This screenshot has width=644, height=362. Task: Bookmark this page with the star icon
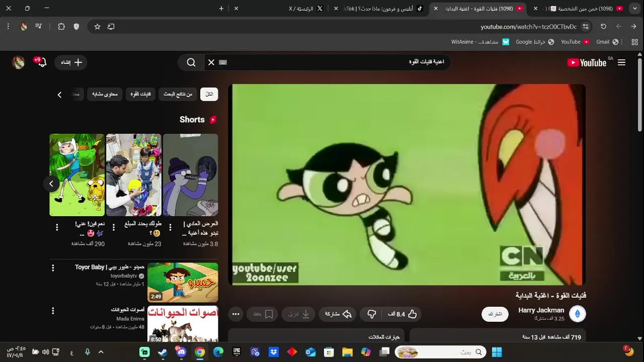98,27
